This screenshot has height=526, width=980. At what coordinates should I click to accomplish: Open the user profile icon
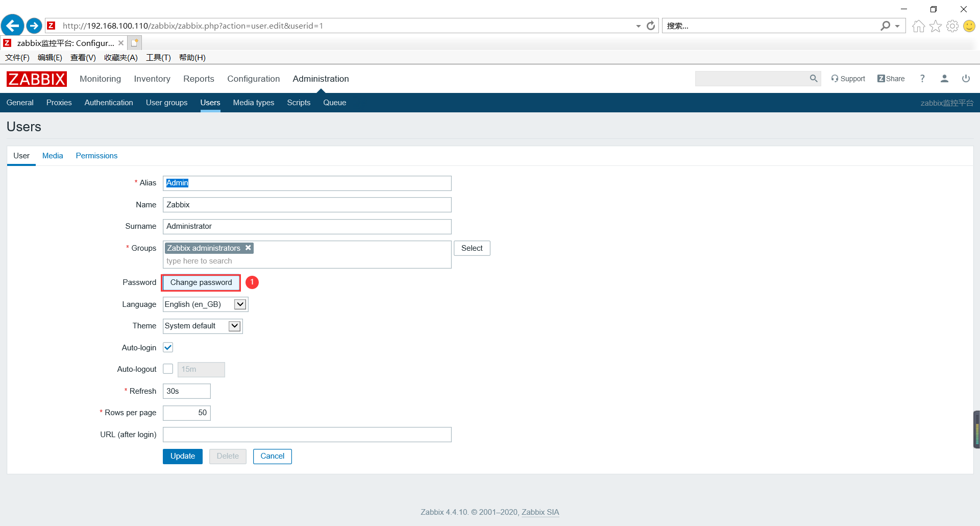tap(944, 79)
